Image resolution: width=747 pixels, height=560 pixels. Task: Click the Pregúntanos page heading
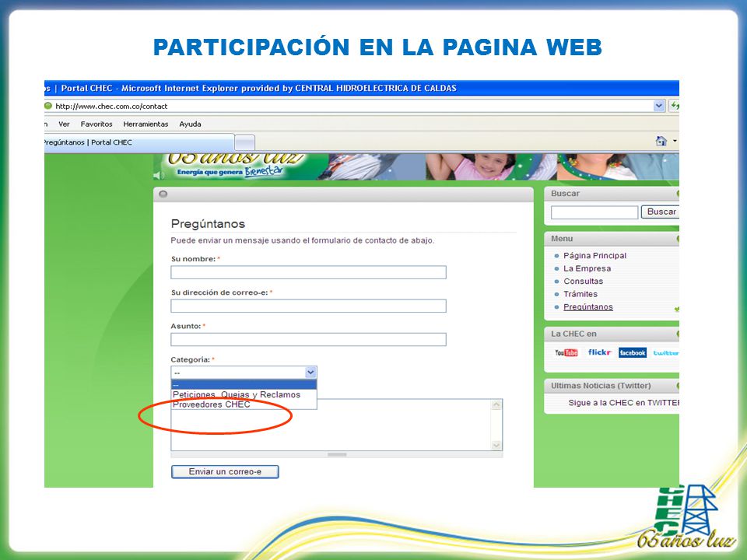point(208,224)
